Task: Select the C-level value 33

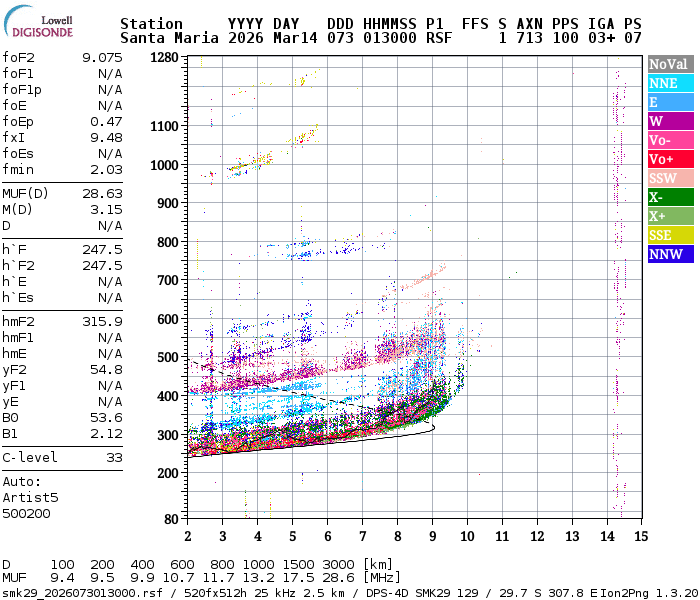Action: 114,457
